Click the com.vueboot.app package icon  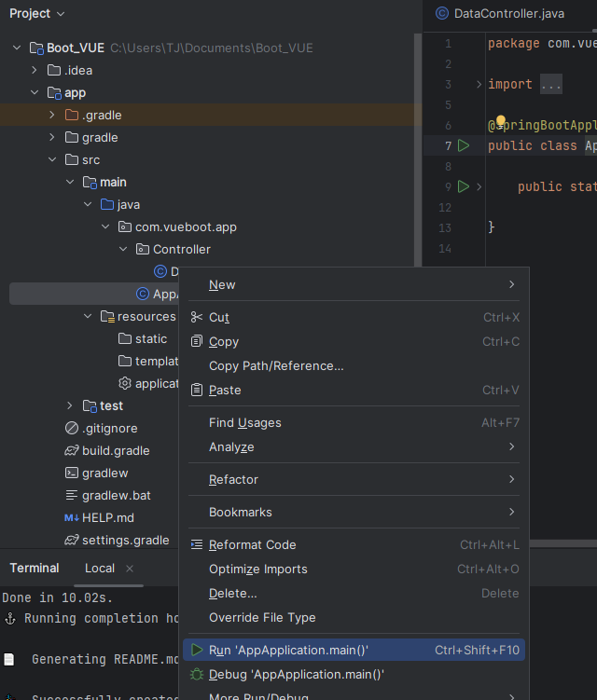click(125, 226)
